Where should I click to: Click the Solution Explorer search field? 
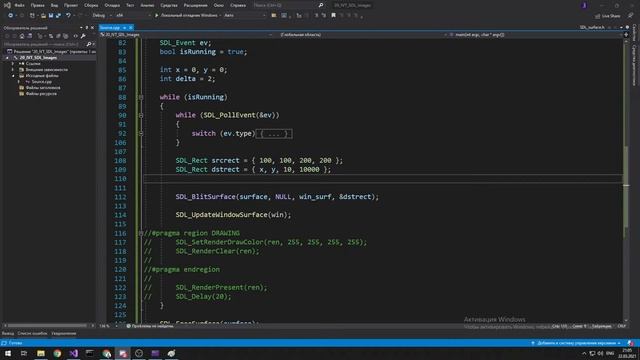[45, 44]
